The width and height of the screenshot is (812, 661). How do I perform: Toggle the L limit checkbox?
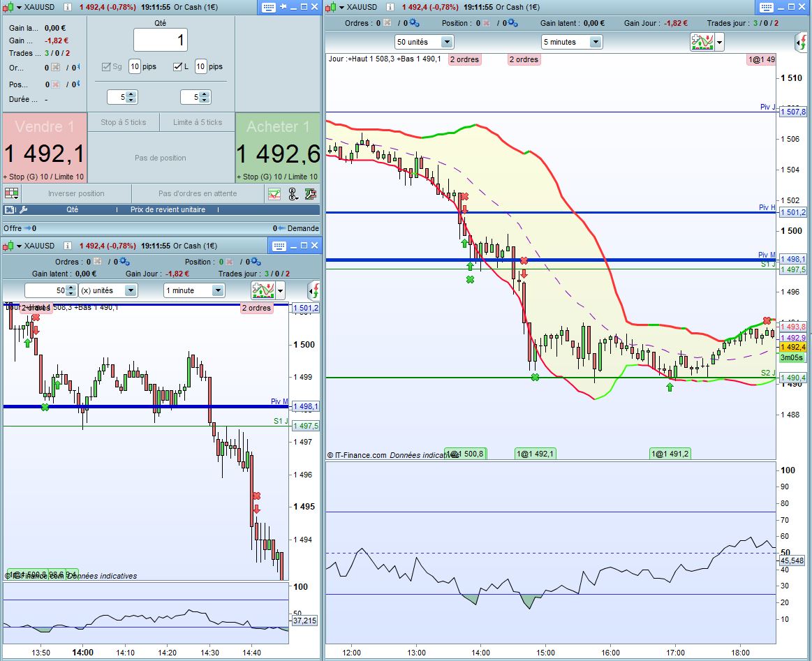(x=177, y=66)
